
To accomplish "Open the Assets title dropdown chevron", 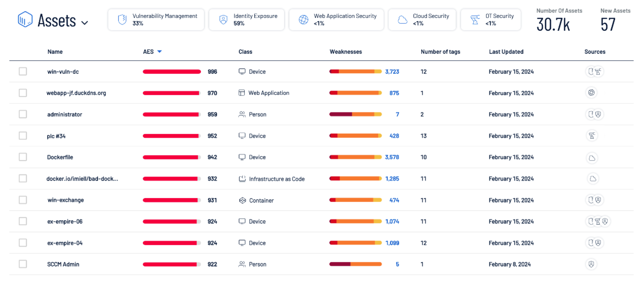I will (85, 23).
